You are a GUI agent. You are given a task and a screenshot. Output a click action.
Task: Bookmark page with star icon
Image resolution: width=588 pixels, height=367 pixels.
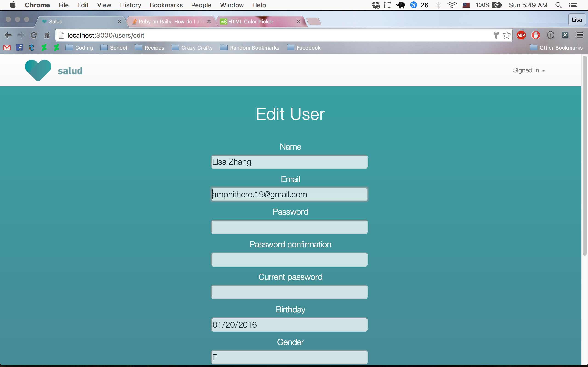(506, 35)
